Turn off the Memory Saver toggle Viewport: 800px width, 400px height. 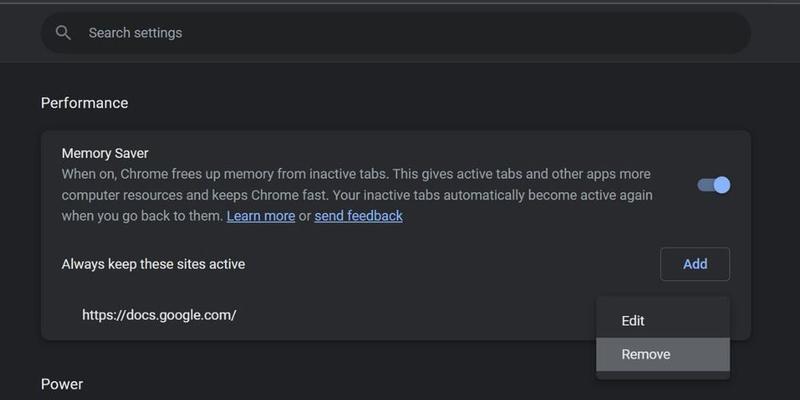[713, 185]
